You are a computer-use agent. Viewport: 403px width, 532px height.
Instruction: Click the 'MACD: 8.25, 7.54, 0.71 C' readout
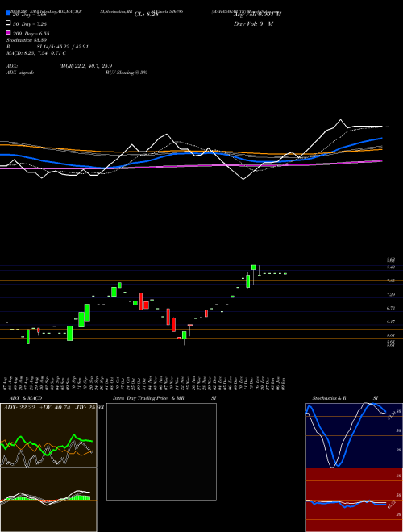click(x=36, y=53)
